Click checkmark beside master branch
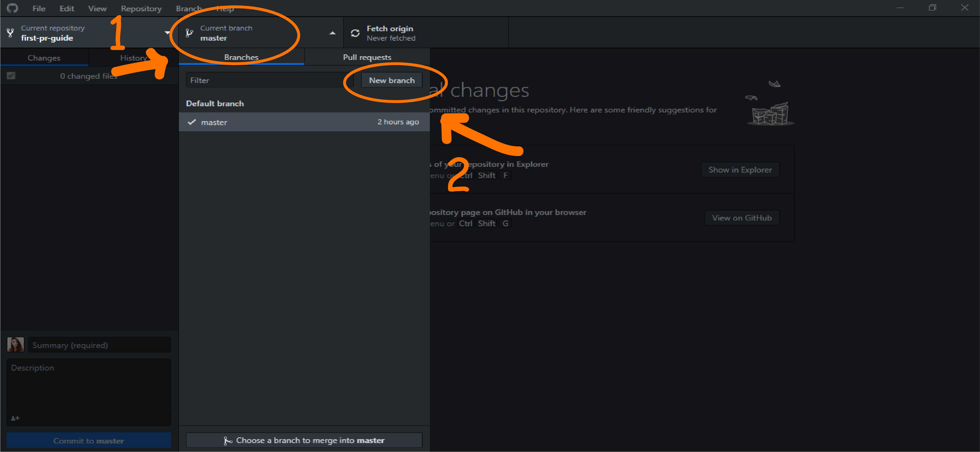 pos(192,122)
